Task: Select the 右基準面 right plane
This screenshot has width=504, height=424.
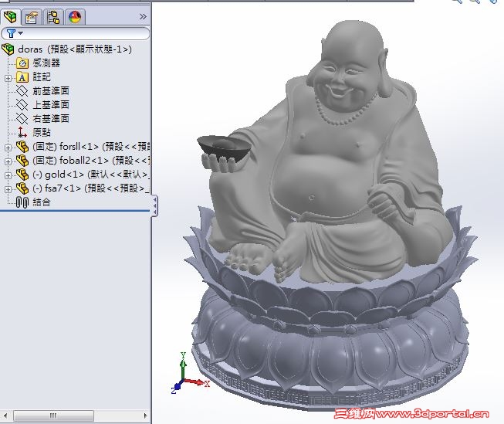Action: (51, 119)
